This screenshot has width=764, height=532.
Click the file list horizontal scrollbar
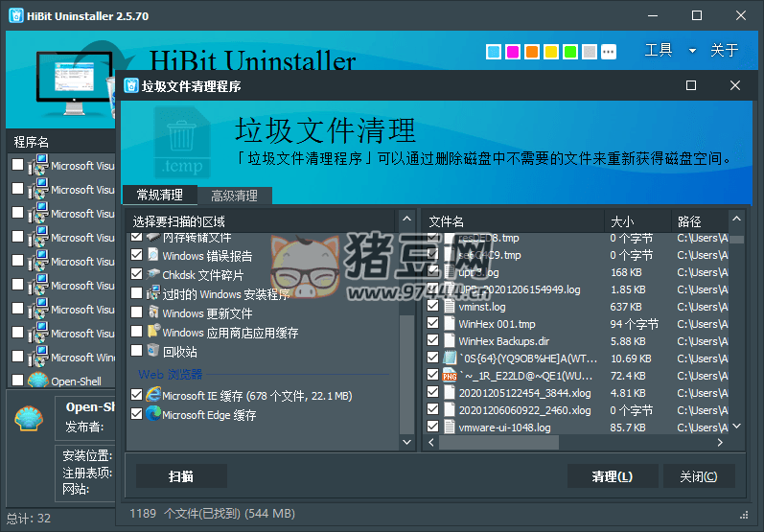click(575, 442)
